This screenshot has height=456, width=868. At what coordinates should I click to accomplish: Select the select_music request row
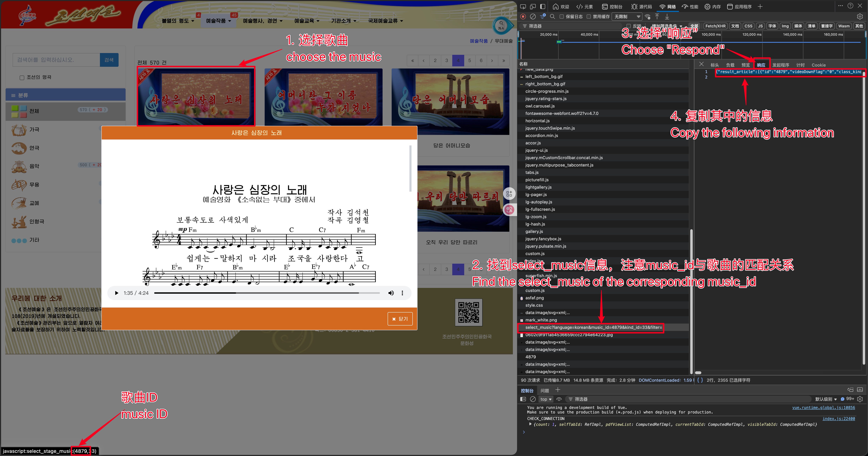tap(593, 327)
